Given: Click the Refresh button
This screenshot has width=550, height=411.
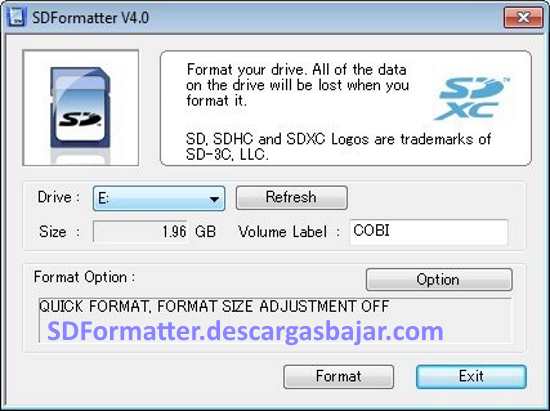Looking at the screenshot, I should [x=291, y=198].
